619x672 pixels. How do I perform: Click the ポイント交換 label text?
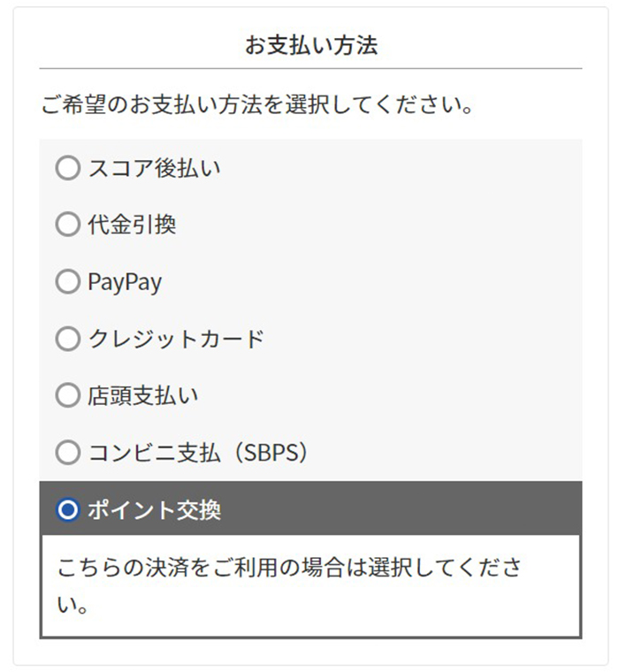(x=154, y=510)
